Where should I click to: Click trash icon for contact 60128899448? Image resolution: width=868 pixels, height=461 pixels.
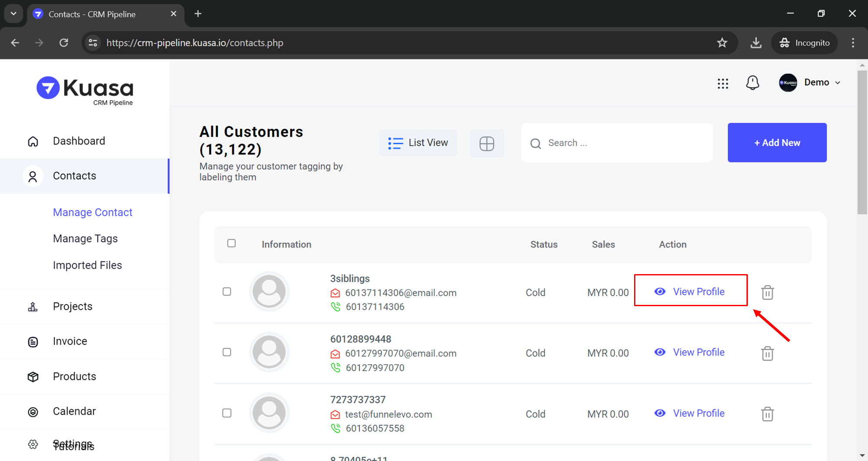point(767,353)
